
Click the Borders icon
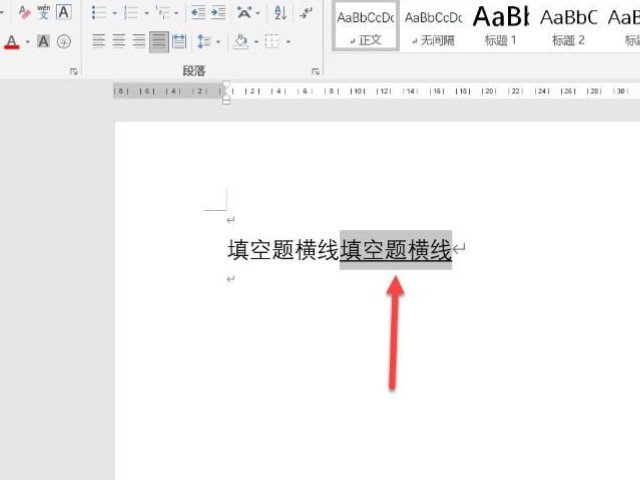tap(272, 41)
